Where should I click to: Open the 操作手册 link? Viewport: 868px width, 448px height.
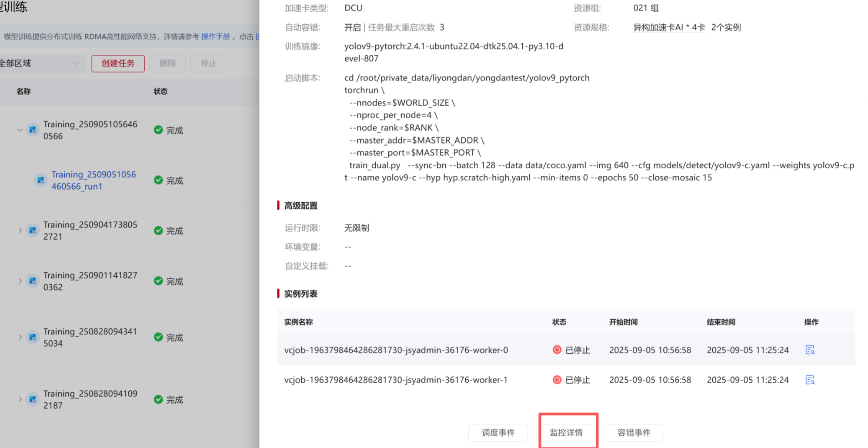[x=216, y=37]
